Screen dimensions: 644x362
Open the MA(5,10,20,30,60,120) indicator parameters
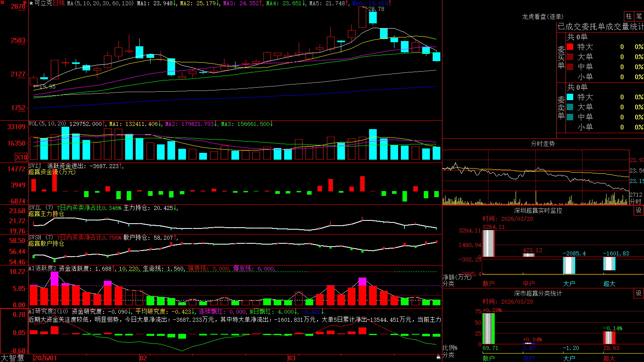point(100,3)
